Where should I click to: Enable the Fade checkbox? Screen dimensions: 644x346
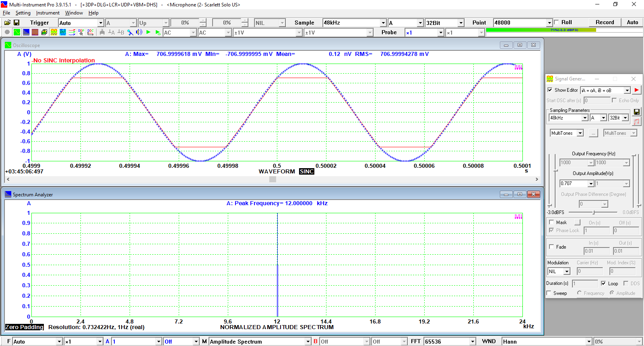551,247
